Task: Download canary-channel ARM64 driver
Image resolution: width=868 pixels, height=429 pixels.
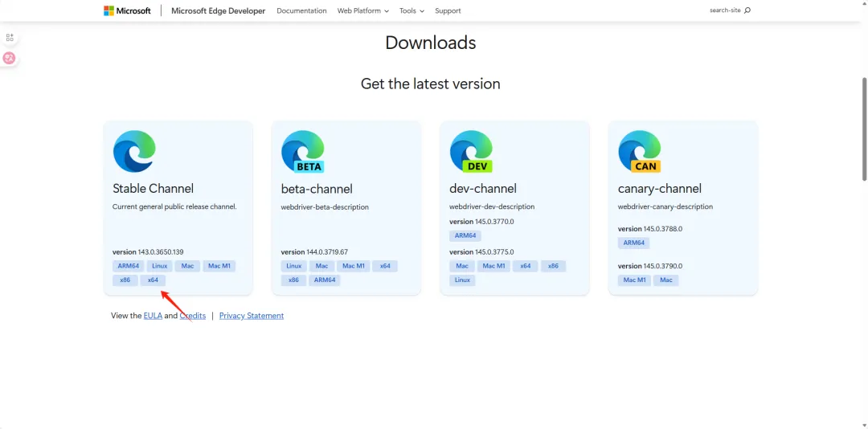Action: (634, 243)
